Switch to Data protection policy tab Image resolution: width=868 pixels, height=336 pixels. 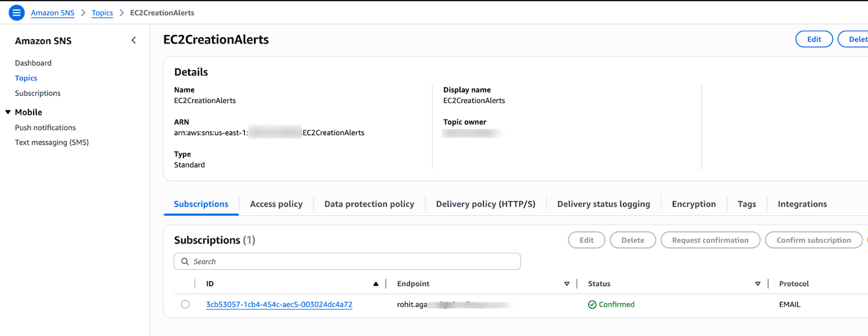369,204
